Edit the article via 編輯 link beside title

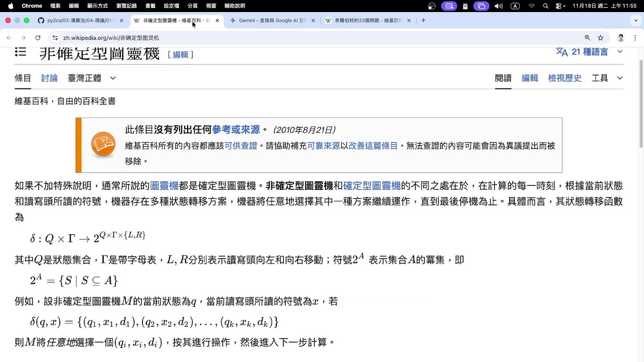point(181,54)
